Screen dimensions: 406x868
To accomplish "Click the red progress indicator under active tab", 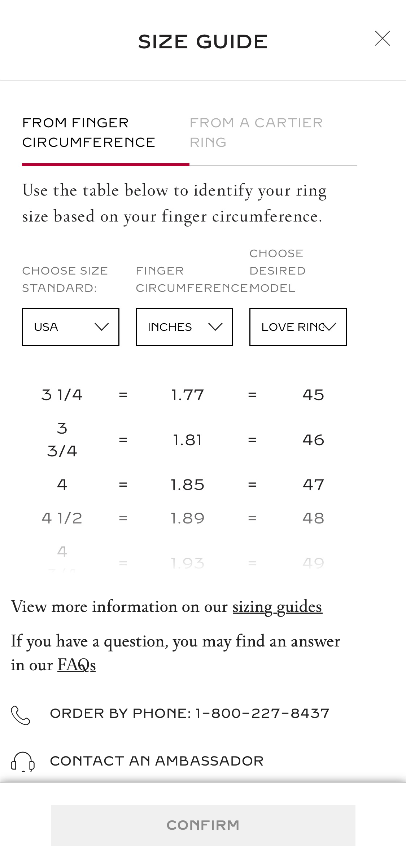I will pyautogui.click(x=106, y=165).
